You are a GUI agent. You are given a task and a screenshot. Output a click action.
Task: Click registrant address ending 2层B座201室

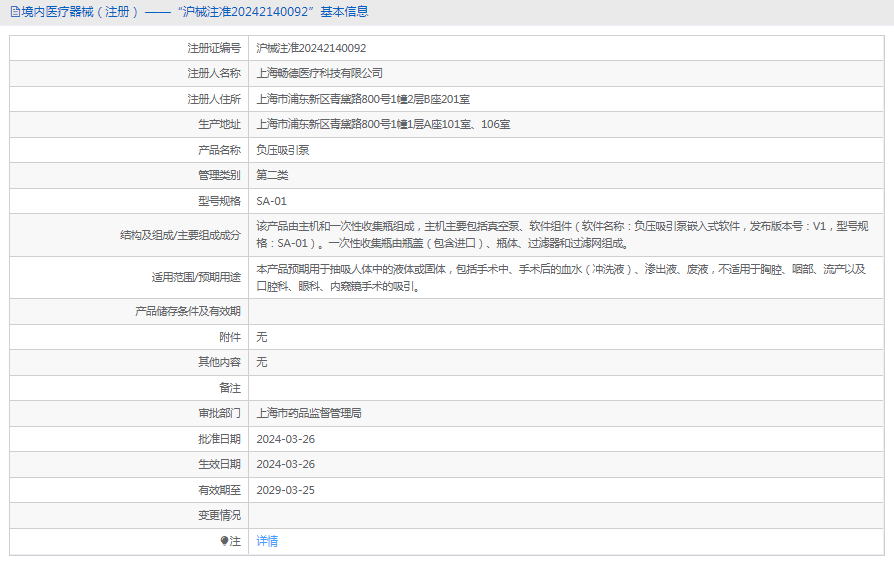(363, 99)
